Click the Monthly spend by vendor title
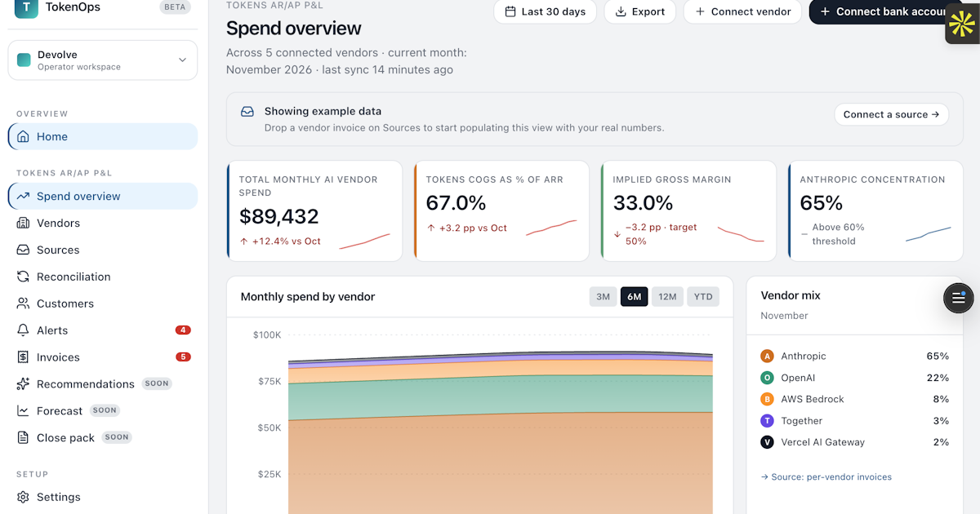 308,297
